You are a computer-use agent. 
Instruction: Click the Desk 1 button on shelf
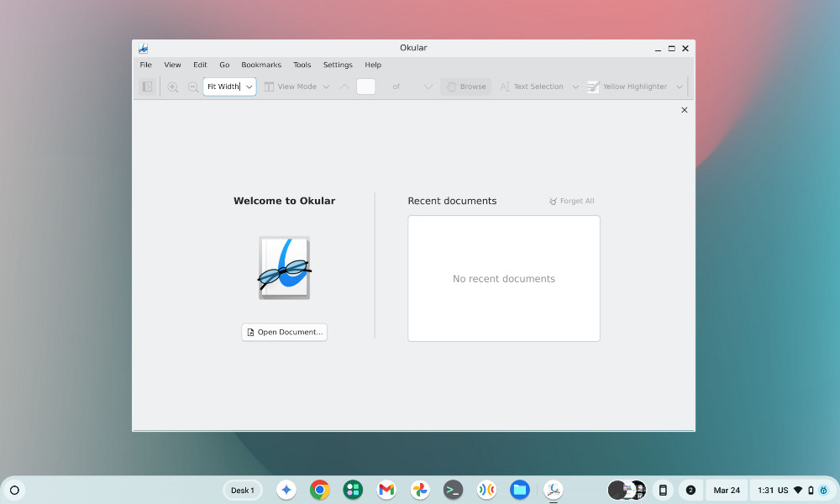243,490
